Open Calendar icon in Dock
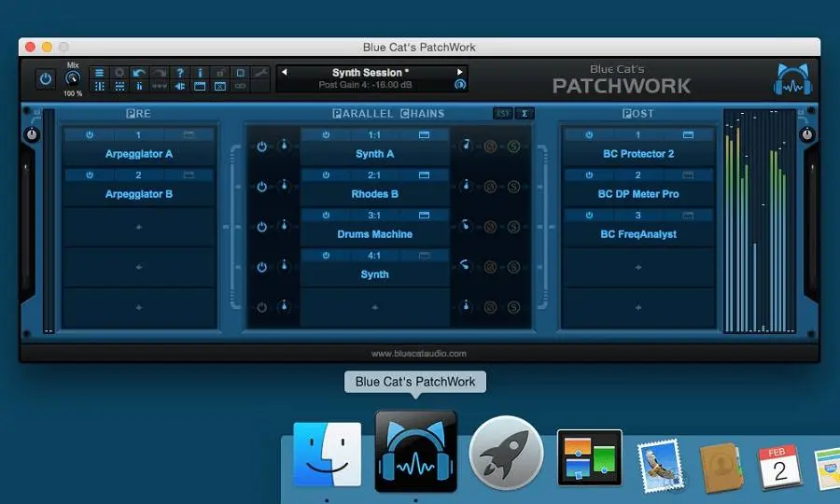This screenshot has height=504, width=840. click(780, 466)
